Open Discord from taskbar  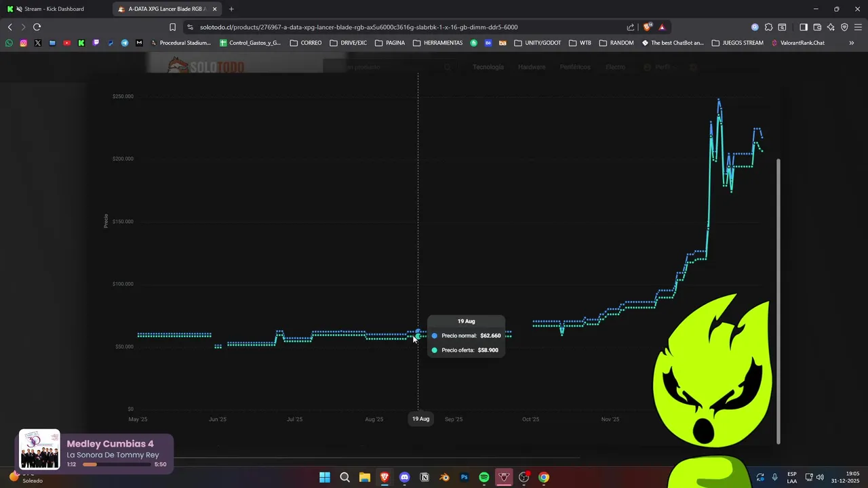405,477
